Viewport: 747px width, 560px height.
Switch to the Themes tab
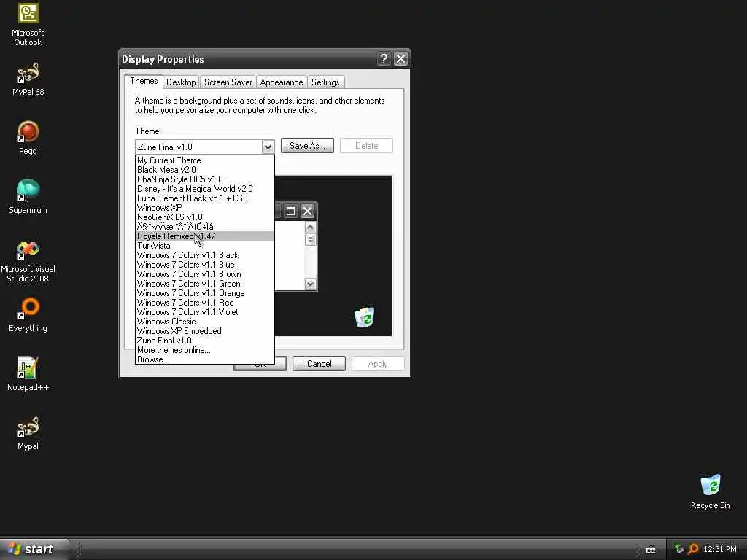[144, 81]
